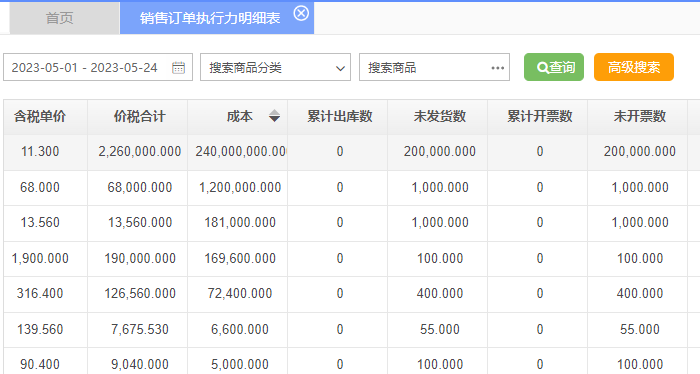Image resolution: width=700 pixels, height=374 pixels.
Task: Select unit price cell 139.560
Action: 46,329
